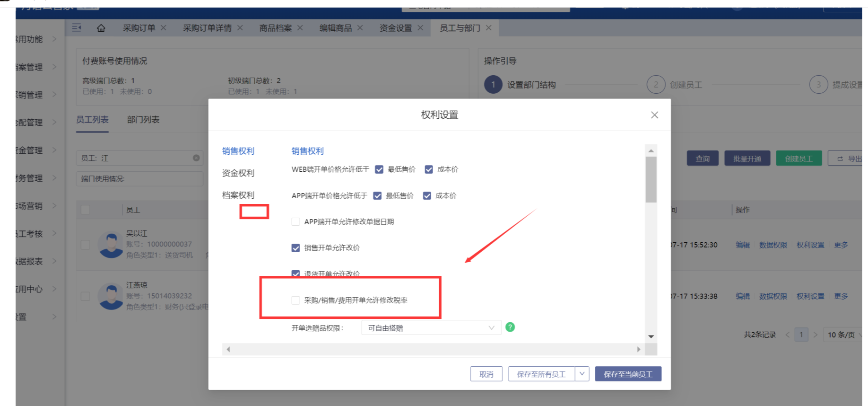Switch to 资金权利 section in dialog
This screenshot has width=868, height=406.
(x=238, y=173)
